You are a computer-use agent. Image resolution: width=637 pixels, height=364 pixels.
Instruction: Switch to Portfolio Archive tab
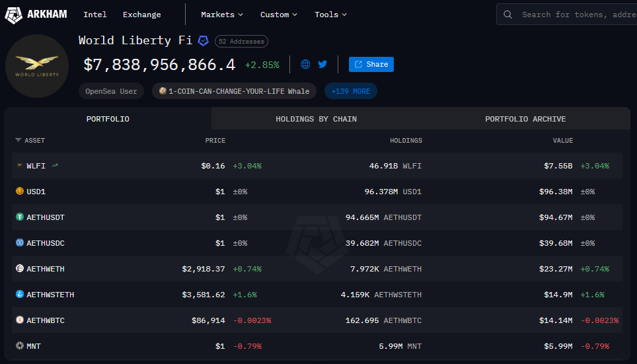tap(525, 119)
